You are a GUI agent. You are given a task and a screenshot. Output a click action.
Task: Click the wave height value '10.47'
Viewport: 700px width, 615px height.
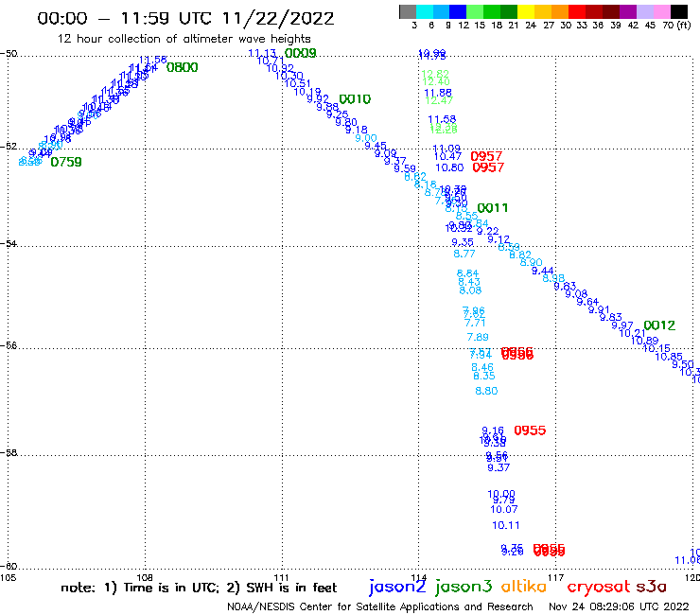(x=447, y=156)
